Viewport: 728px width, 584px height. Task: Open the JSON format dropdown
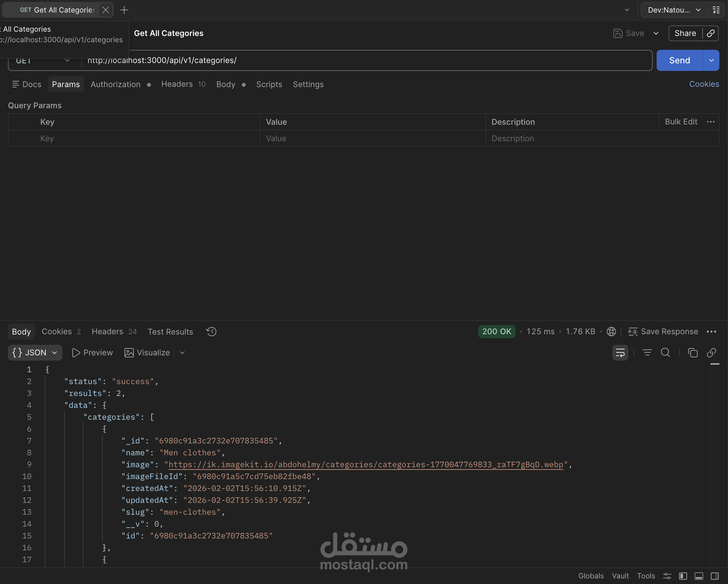coord(35,353)
